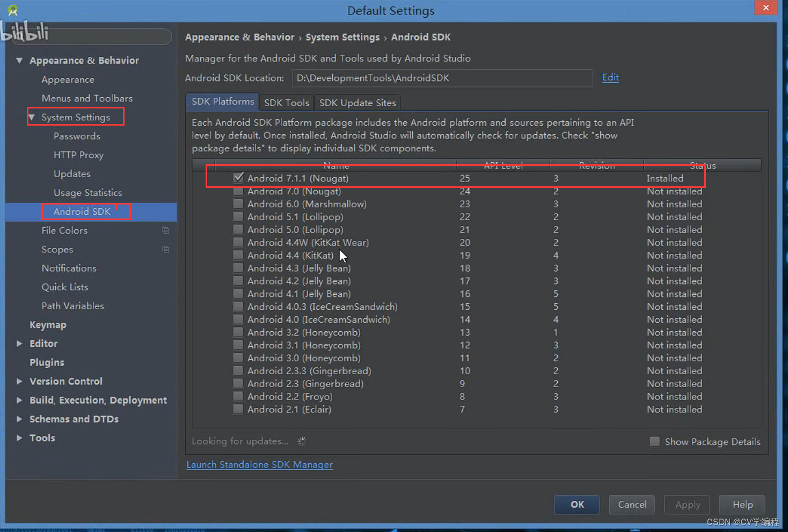Check the Android 4.0.3 (IceCreamSandwich) checkbox
The height and width of the screenshot is (532, 788).
coord(238,307)
